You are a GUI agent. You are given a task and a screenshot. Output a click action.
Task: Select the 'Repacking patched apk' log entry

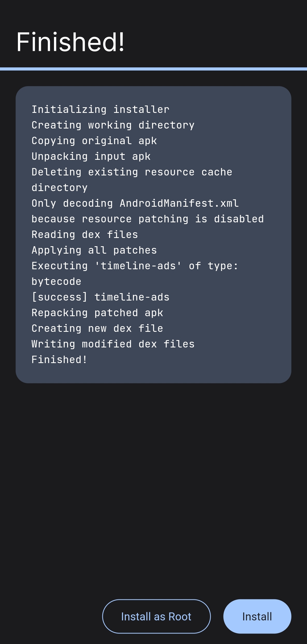click(97, 312)
